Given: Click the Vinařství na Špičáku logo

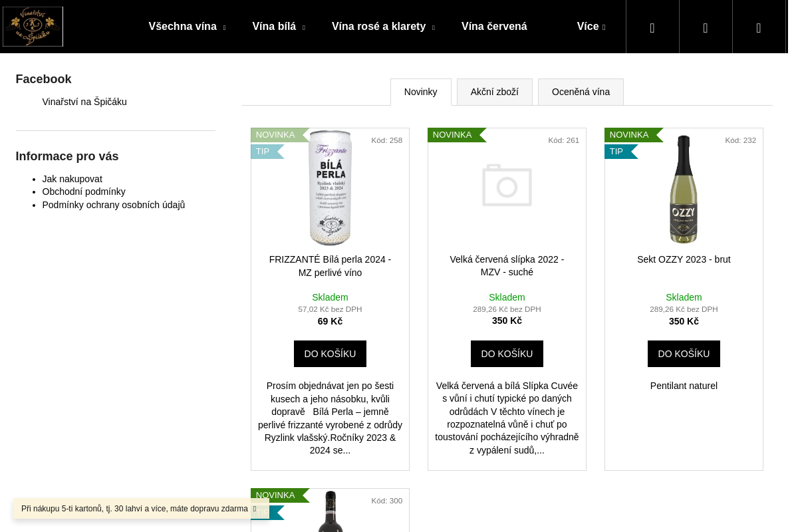Looking at the screenshot, I should tap(33, 27).
